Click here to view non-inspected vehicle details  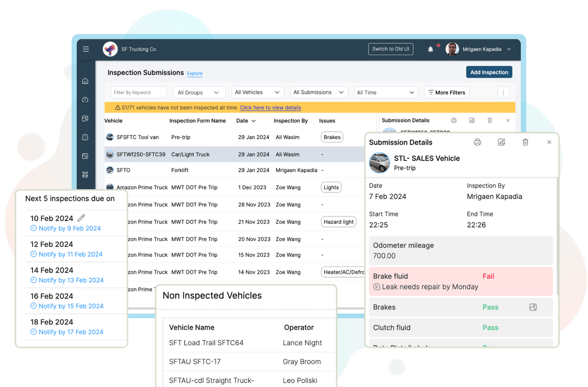click(270, 108)
